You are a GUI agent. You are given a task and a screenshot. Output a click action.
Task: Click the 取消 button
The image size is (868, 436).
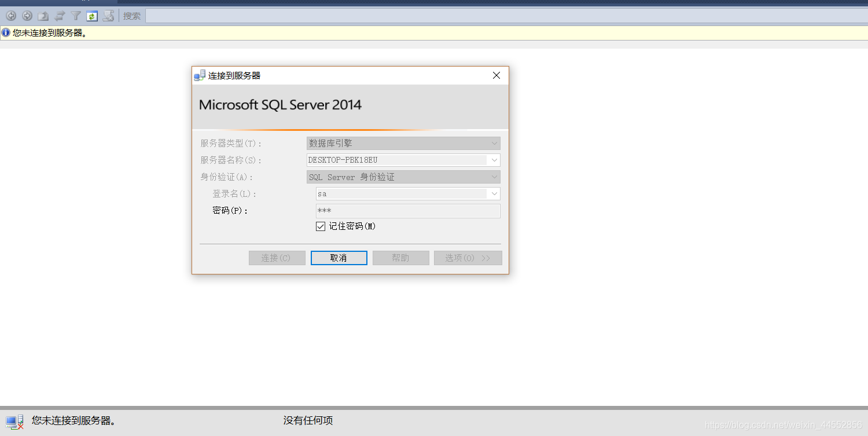tap(339, 258)
